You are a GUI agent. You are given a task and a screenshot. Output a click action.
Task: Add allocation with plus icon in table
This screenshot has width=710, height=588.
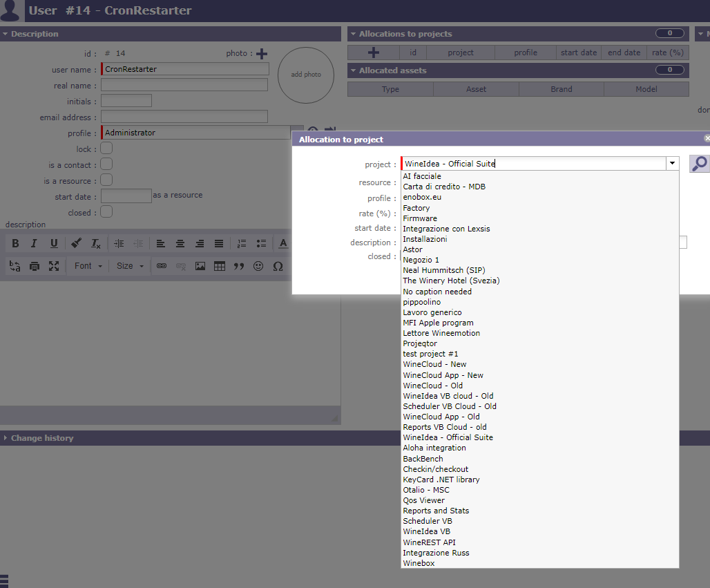tap(373, 53)
